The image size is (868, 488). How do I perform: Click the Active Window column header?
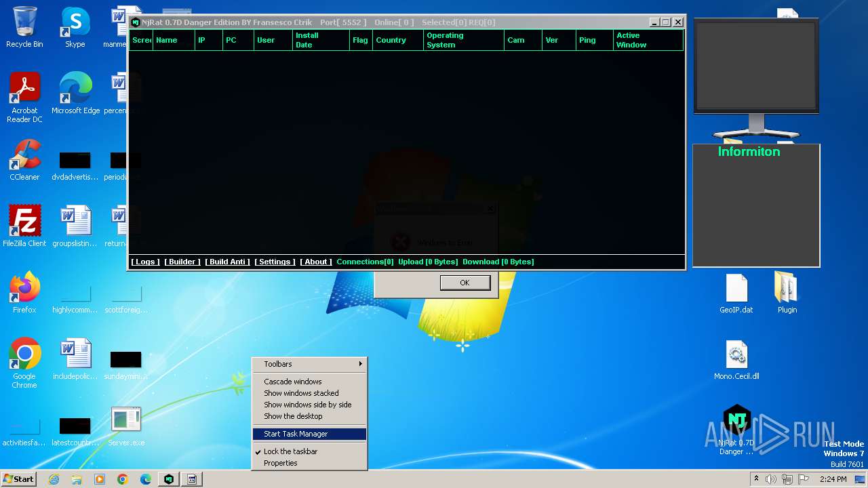click(648, 40)
